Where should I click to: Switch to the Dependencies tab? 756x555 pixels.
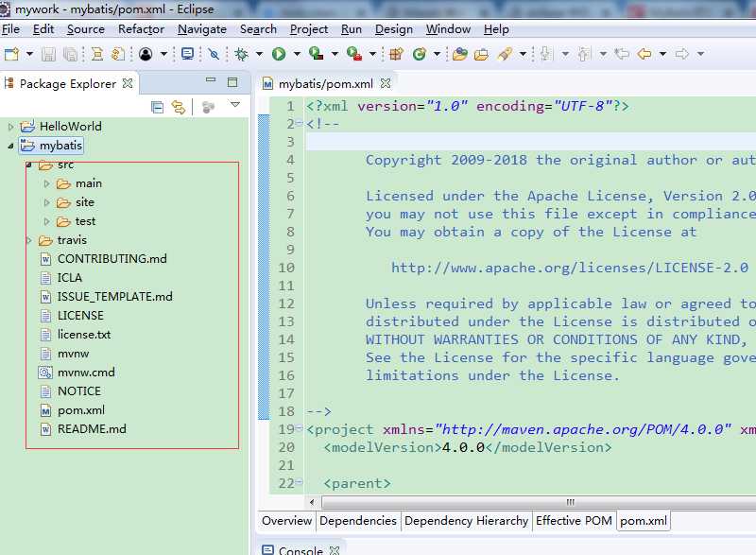pos(358,521)
